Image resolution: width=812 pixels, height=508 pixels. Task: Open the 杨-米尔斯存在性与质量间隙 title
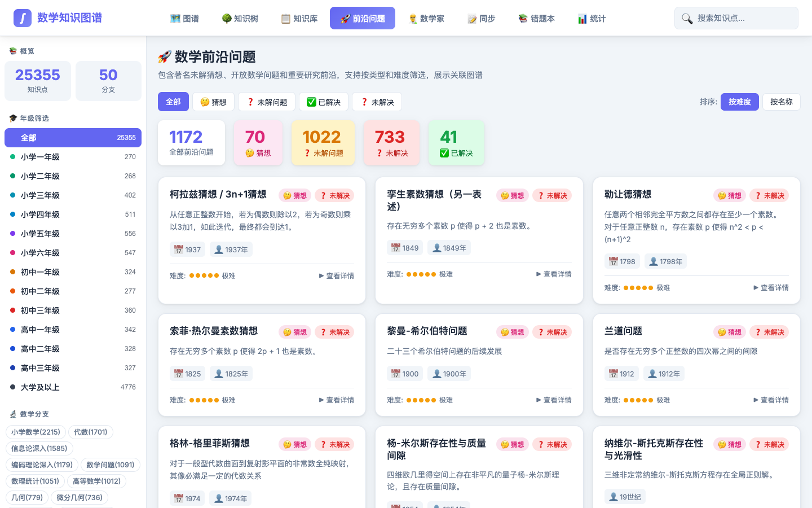436,449
